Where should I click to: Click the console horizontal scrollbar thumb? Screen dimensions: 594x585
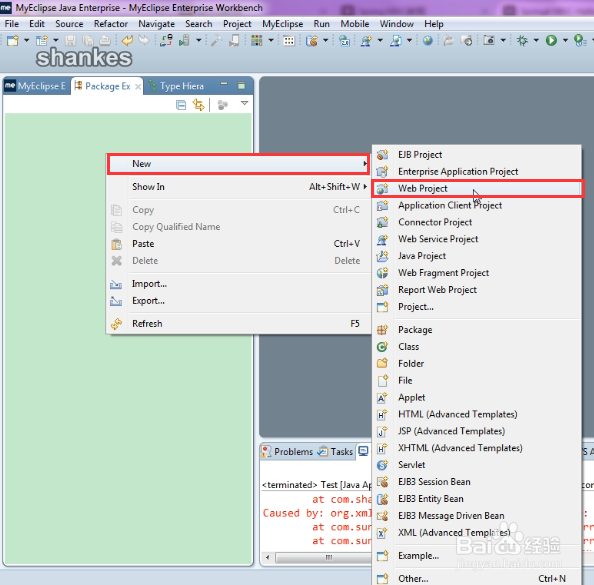tap(324, 557)
